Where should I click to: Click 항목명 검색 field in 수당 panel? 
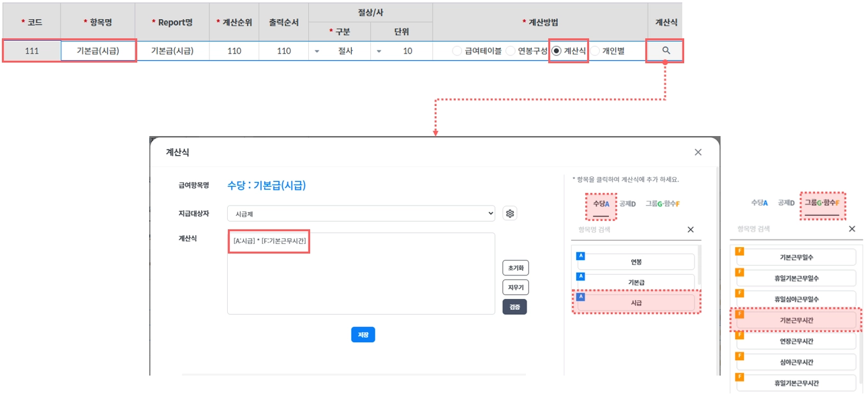point(625,230)
